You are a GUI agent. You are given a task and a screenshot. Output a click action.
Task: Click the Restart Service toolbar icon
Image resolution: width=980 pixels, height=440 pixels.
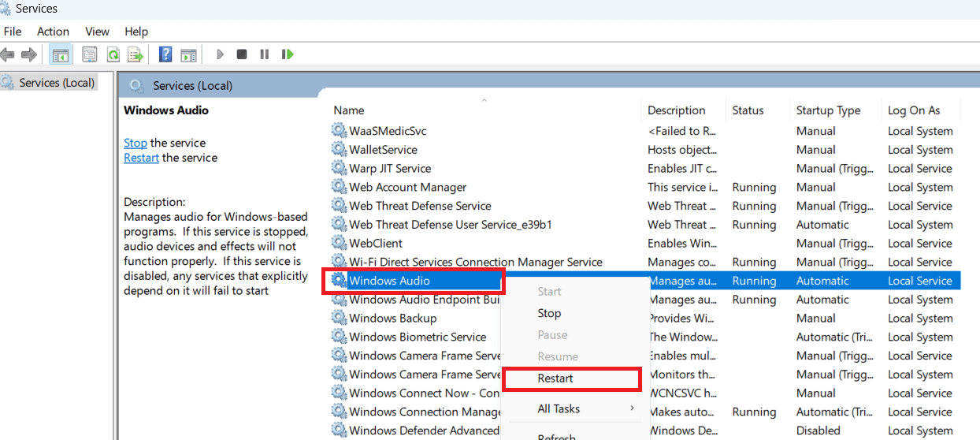[288, 54]
